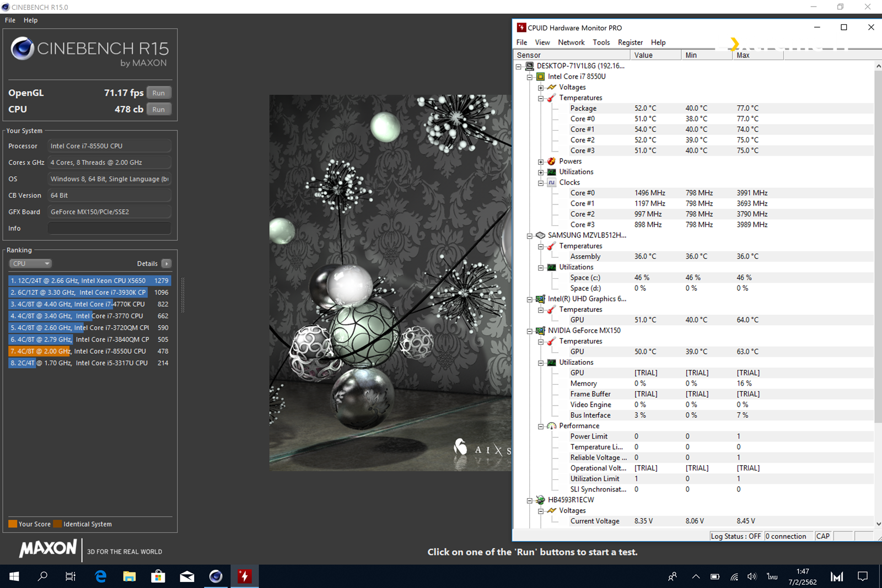This screenshot has width=882, height=588.
Task: Open the Cinebench File menu
Action: coord(10,20)
